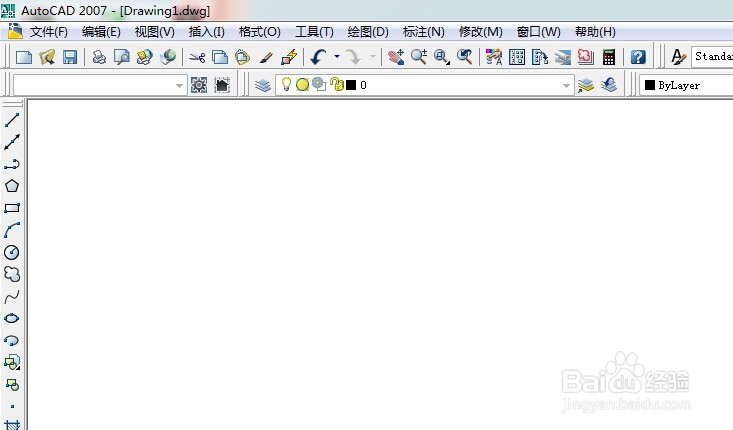This screenshot has width=733, height=430.
Task: Expand the layer list dropdown arrow
Action: click(x=566, y=86)
